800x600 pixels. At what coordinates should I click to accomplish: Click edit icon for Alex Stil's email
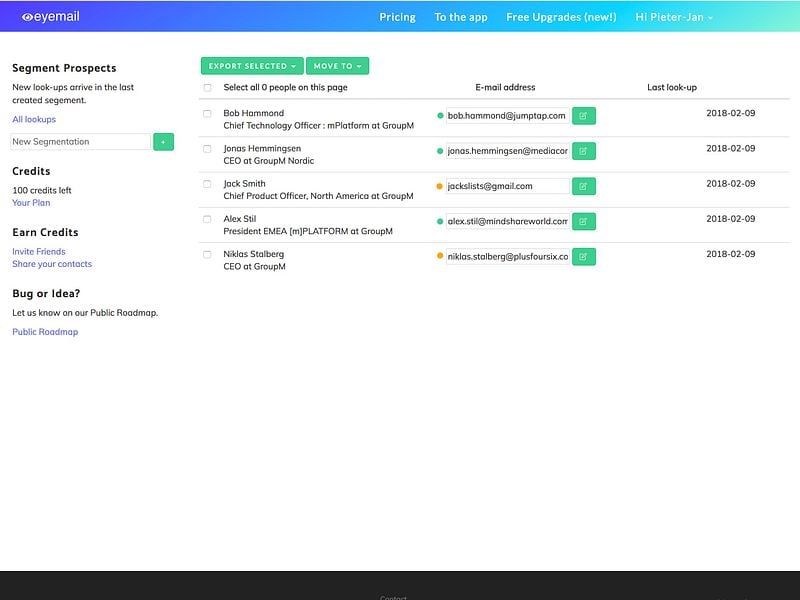point(584,221)
